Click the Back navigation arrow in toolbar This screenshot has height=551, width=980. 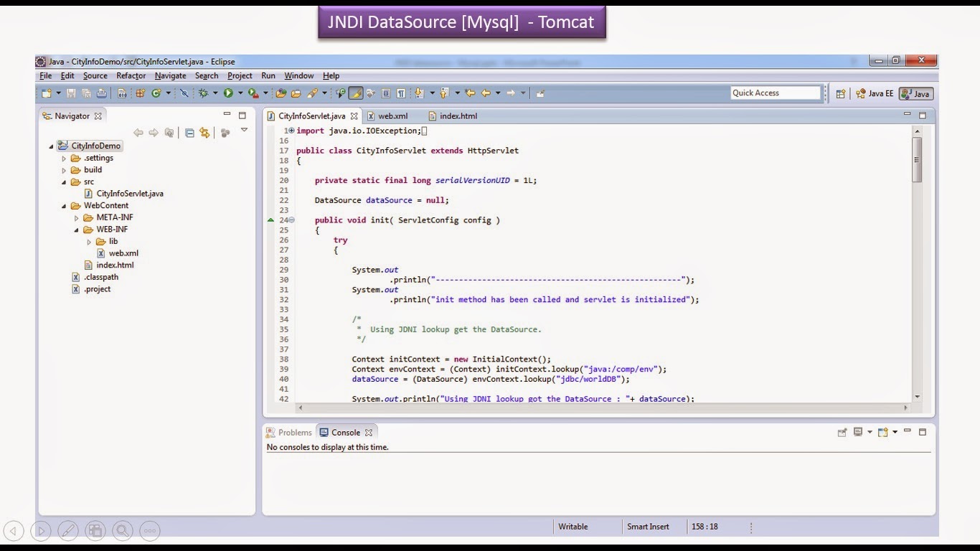486,93
